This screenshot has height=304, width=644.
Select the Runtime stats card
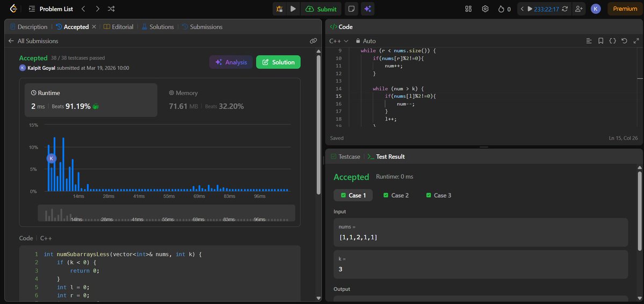point(91,100)
